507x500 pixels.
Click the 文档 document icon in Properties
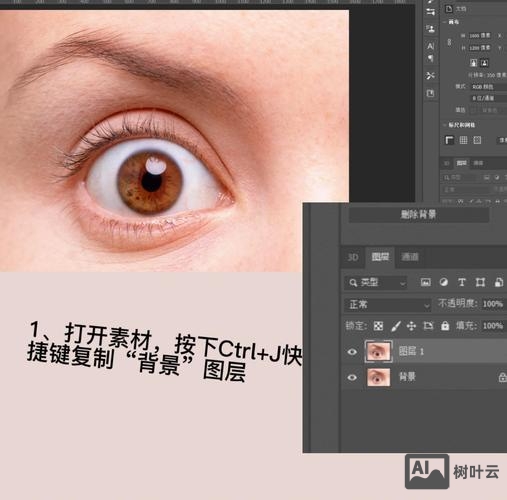(x=449, y=9)
